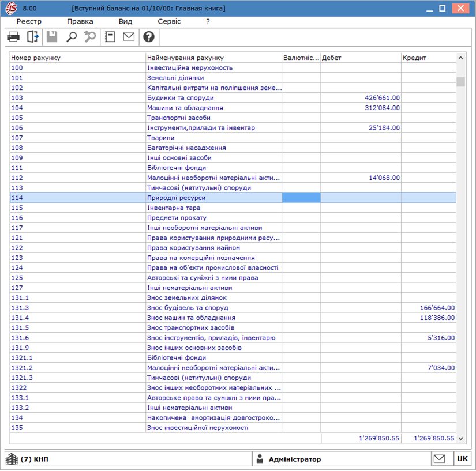Select account 108 Багаторічні насадження
The height and width of the screenshot is (471, 476).
(x=233, y=148)
